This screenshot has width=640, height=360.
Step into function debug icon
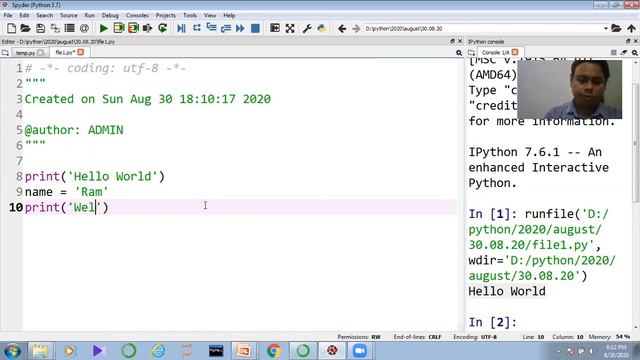point(211,28)
